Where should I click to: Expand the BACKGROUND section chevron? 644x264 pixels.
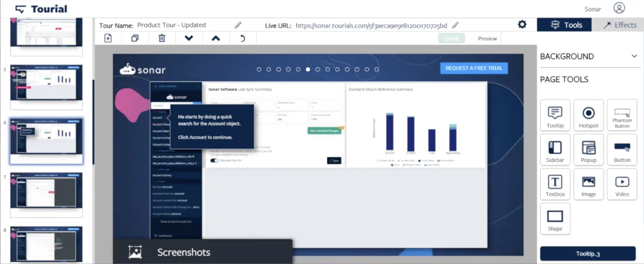point(634,56)
